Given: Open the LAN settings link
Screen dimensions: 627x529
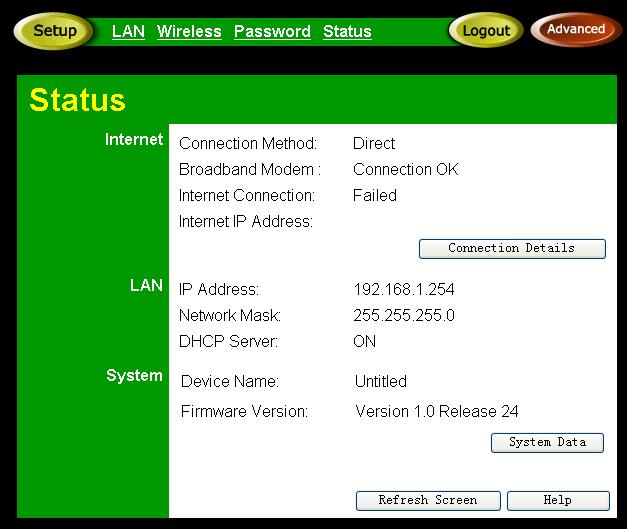Looking at the screenshot, I should [128, 31].
